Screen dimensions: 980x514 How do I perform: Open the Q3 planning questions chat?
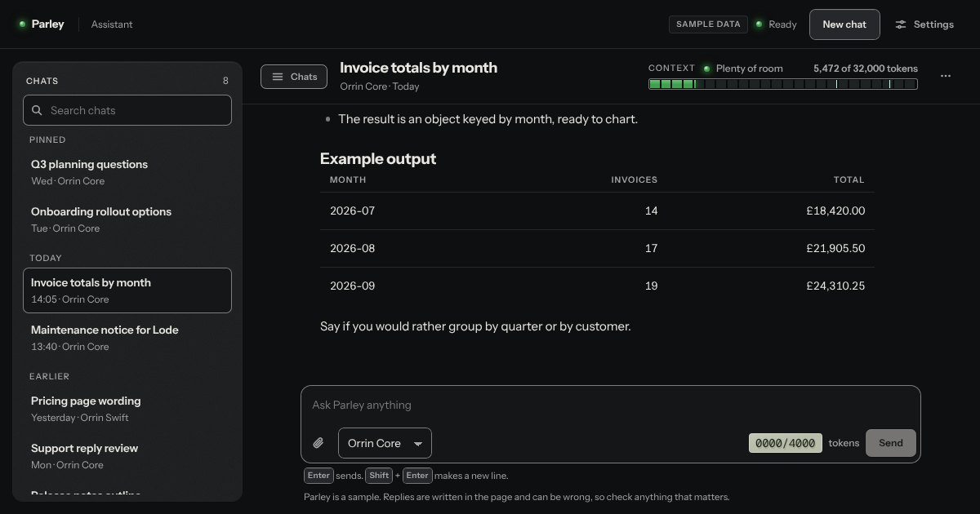coord(127,171)
